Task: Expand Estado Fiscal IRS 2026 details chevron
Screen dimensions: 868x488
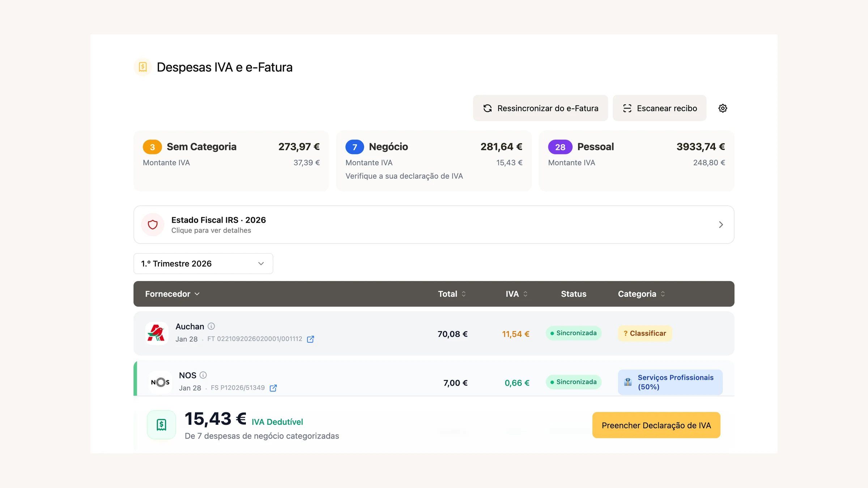Action: pyautogui.click(x=721, y=224)
